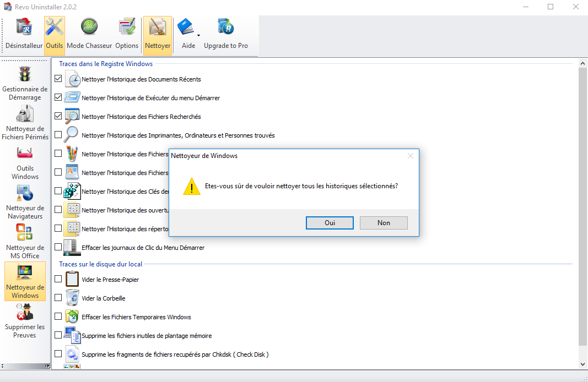Uncheck Historique des Documents Récents
The width and height of the screenshot is (588, 382).
[58, 79]
